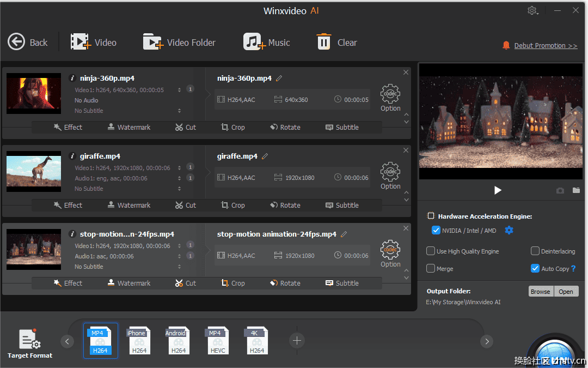Clear the file list
The width and height of the screenshot is (588, 368).
coord(336,42)
